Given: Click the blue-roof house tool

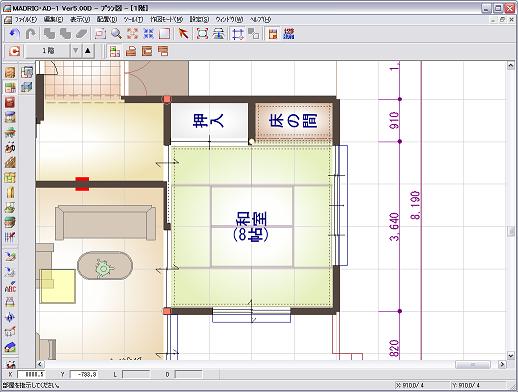Looking at the screenshot, I should tap(10, 347).
